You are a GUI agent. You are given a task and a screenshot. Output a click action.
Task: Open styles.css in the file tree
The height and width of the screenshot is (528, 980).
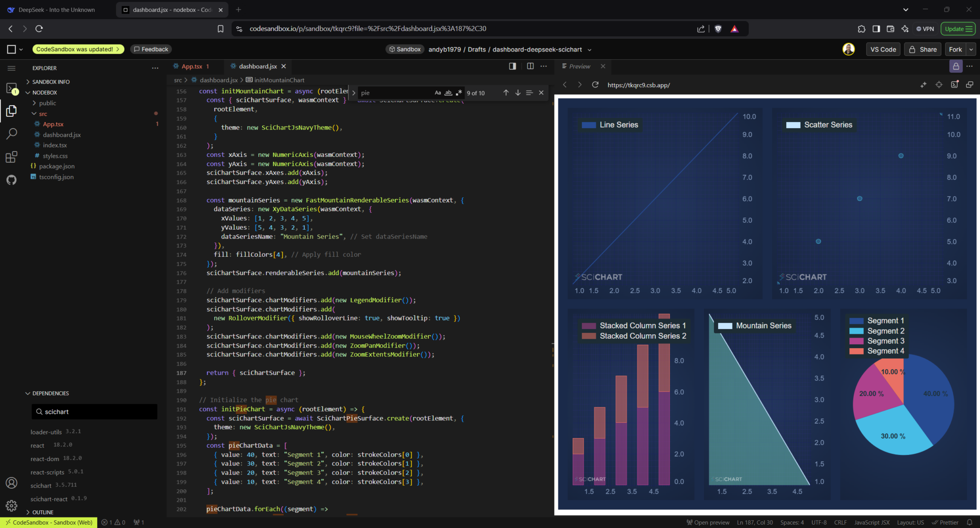click(x=55, y=156)
